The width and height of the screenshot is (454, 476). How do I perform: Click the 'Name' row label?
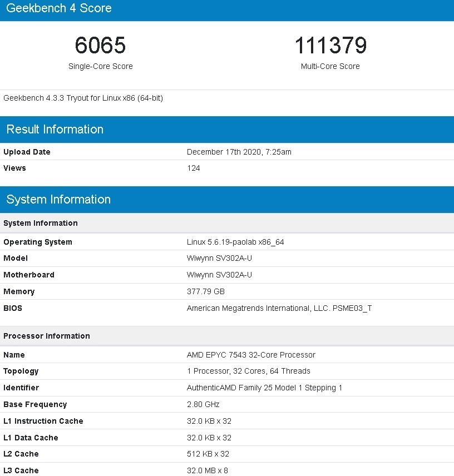pos(14,355)
